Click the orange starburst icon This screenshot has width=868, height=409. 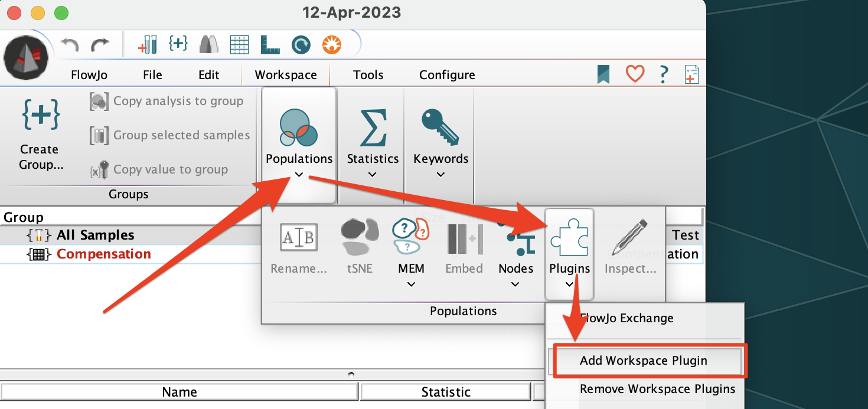point(331,44)
